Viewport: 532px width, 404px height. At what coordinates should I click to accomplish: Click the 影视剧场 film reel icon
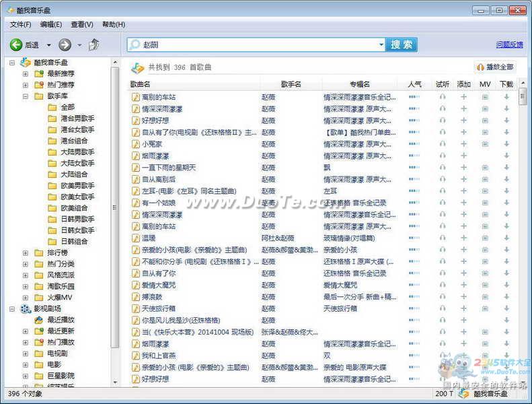coord(26,309)
